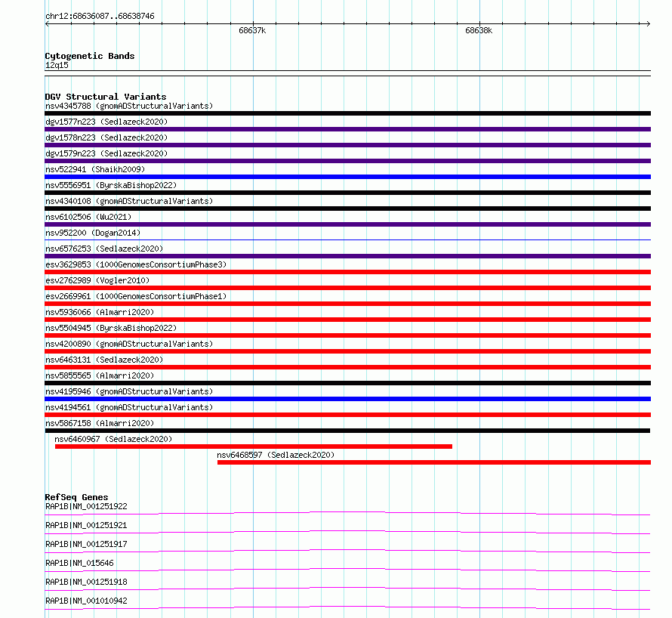The image size is (672, 618).
Task: Click esv3629853 (1000GenomesConsortiumPhase3) label
Action: [x=136, y=264]
